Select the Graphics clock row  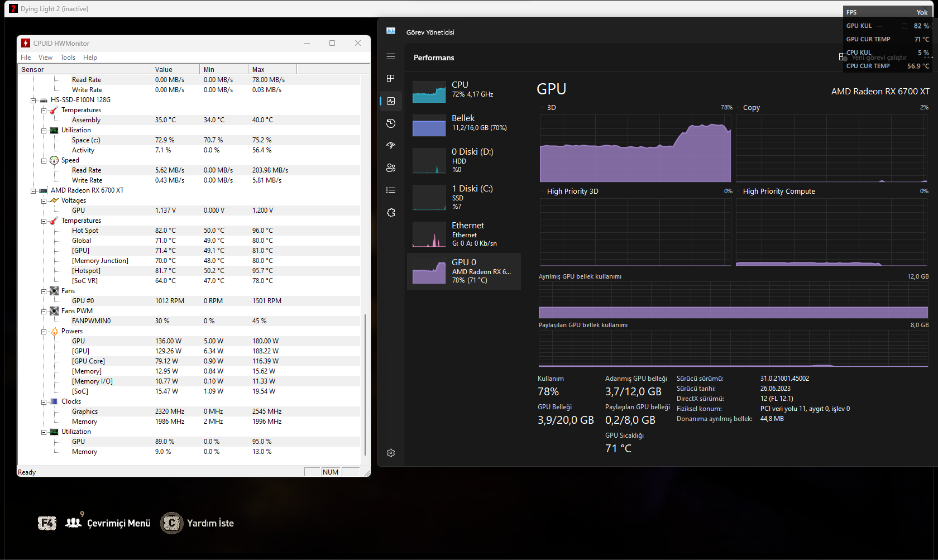point(189,411)
